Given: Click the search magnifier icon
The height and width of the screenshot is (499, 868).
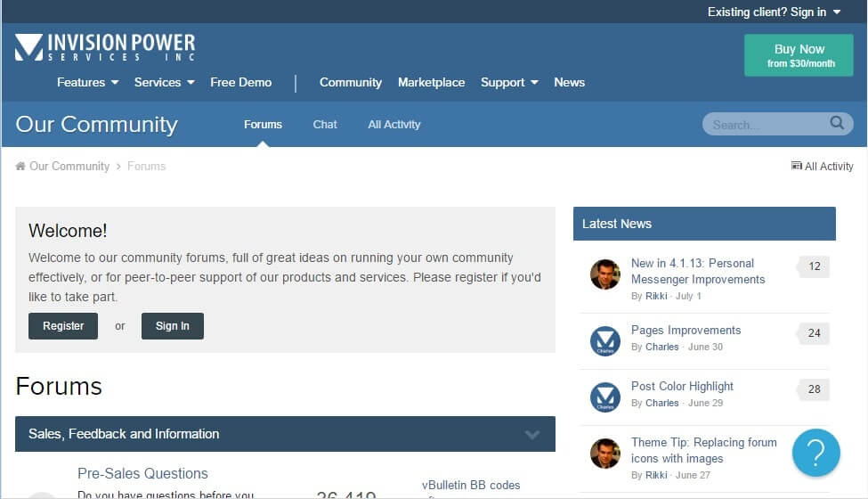Looking at the screenshot, I should click(837, 123).
